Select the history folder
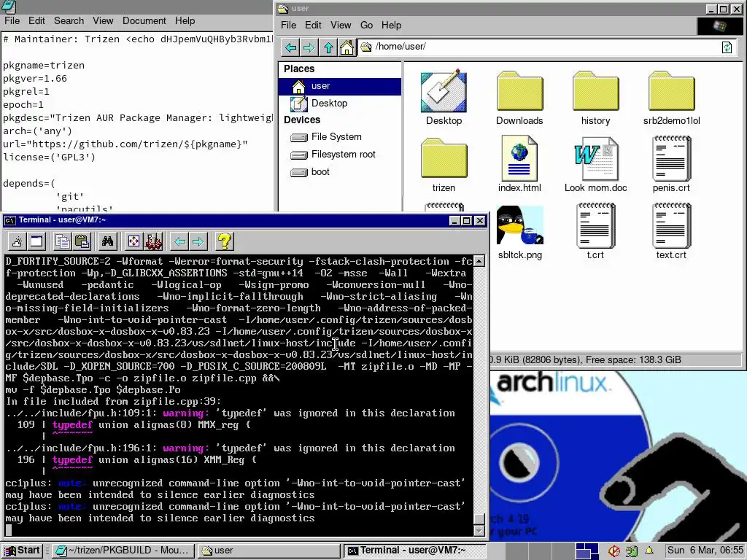This screenshot has width=747, height=560. coord(595,98)
